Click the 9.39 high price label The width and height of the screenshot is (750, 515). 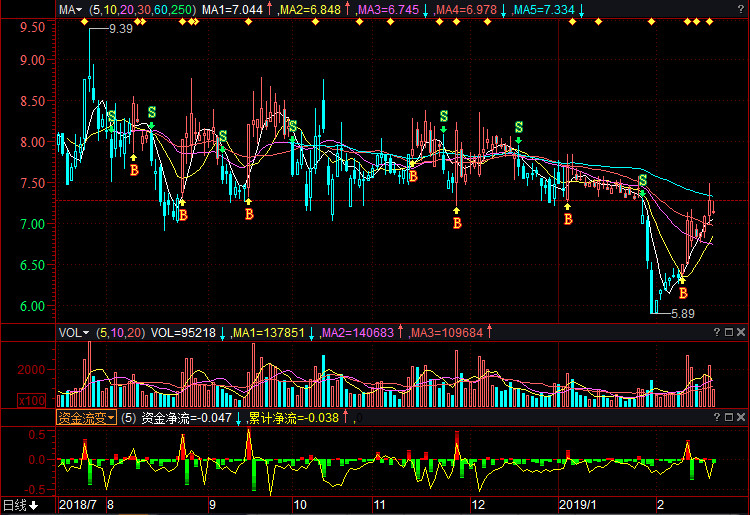click(120, 29)
